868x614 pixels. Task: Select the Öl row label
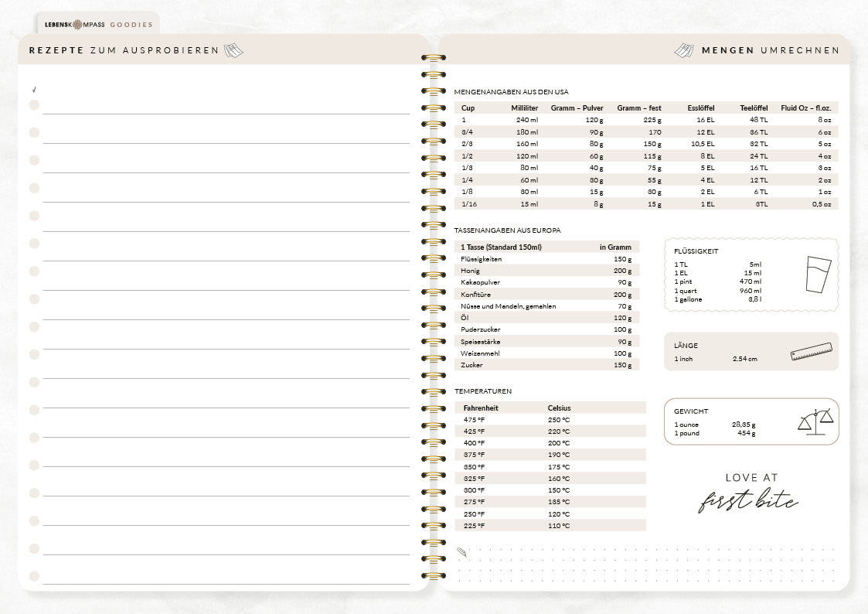tap(465, 318)
